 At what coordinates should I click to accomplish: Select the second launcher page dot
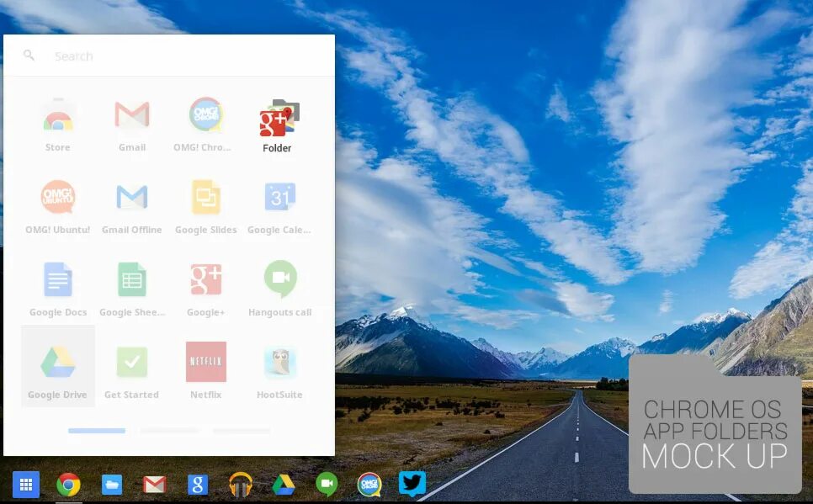169,430
